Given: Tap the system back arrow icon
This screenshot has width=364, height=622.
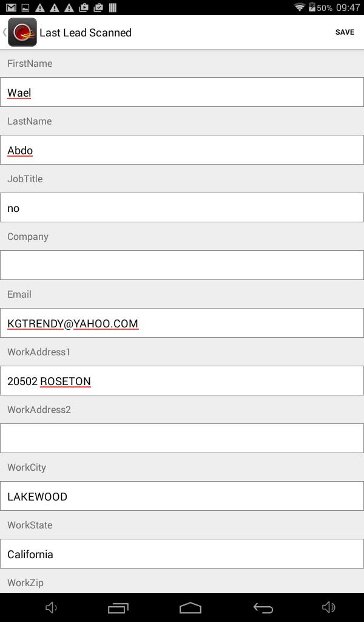Looking at the screenshot, I should click(x=263, y=607).
